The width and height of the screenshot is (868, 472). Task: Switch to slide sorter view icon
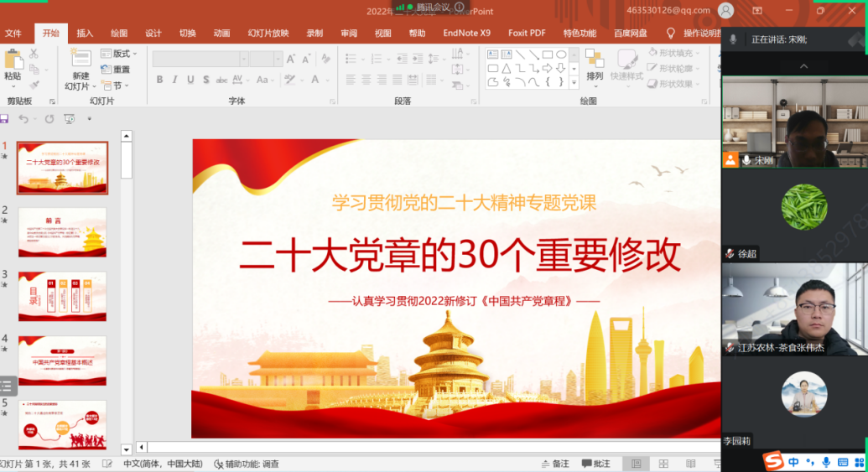663,464
